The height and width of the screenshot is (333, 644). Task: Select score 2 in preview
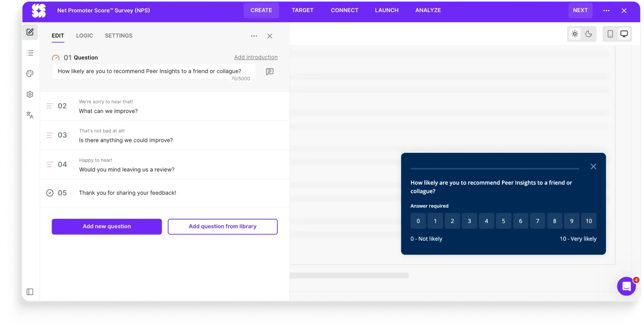pos(452,221)
